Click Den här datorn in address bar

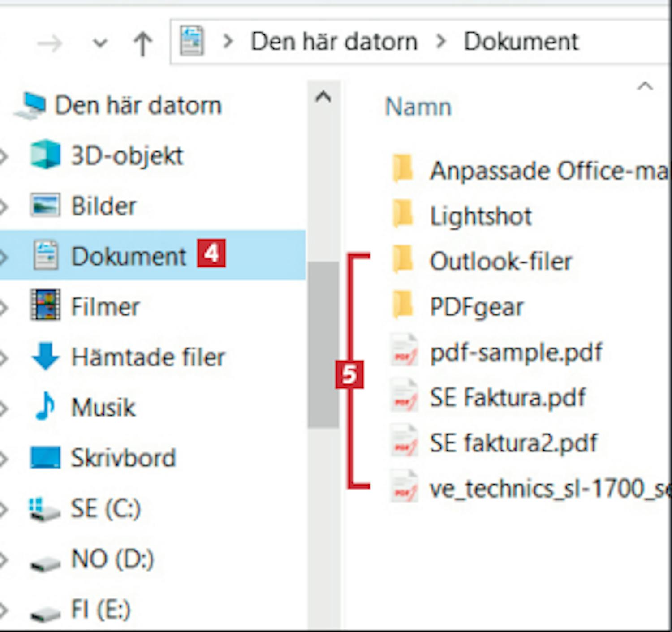coord(334,42)
